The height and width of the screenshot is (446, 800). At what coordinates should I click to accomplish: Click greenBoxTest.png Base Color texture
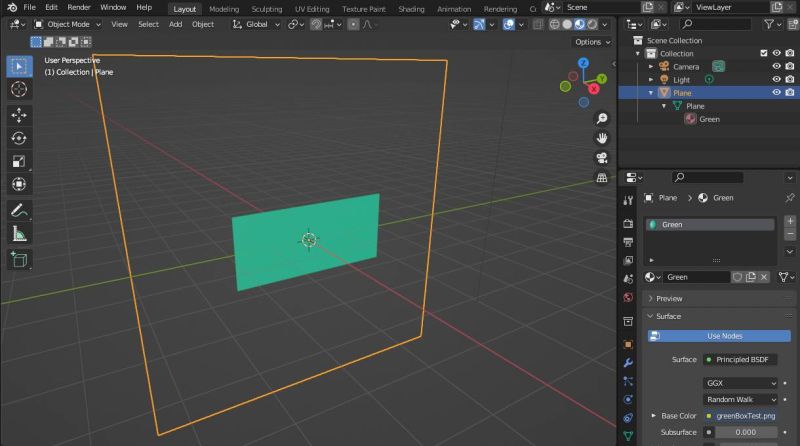pos(740,416)
